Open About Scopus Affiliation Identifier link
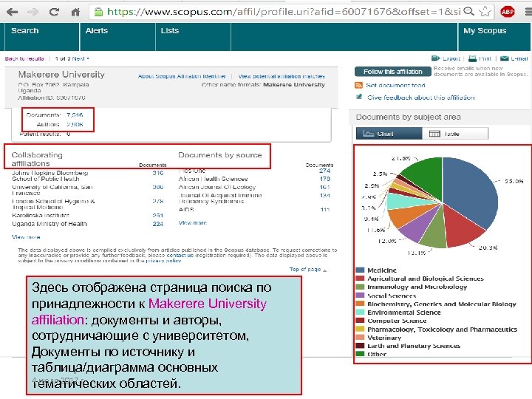Image resolution: width=532 pixels, height=399 pixels. (x=182, y=76)
